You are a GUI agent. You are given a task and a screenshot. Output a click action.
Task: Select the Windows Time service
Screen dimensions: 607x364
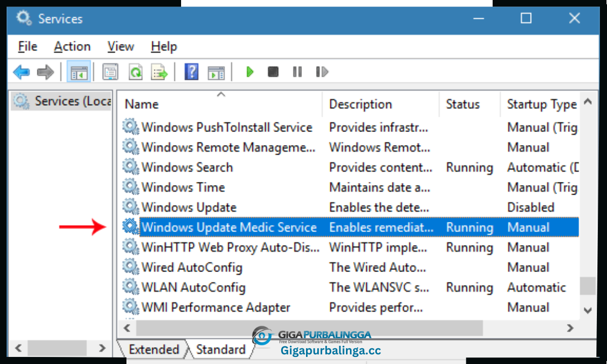coord(183,188)
